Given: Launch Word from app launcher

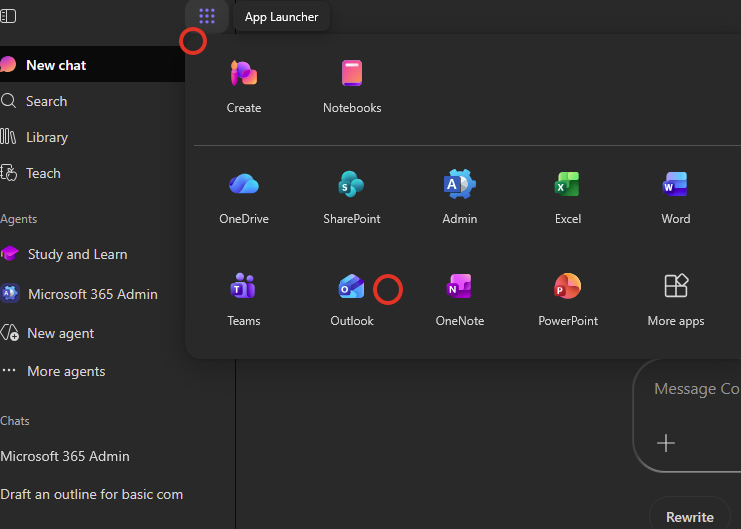Looking at the screenshot, I should click(x=676, y=198).
